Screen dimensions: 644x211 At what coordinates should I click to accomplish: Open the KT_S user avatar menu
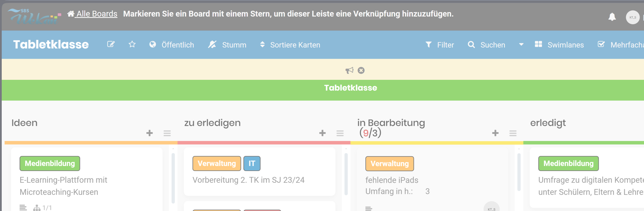point(632,17)
